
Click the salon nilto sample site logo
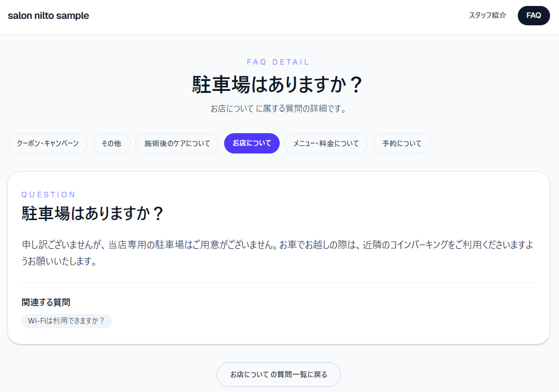(48, 15)
